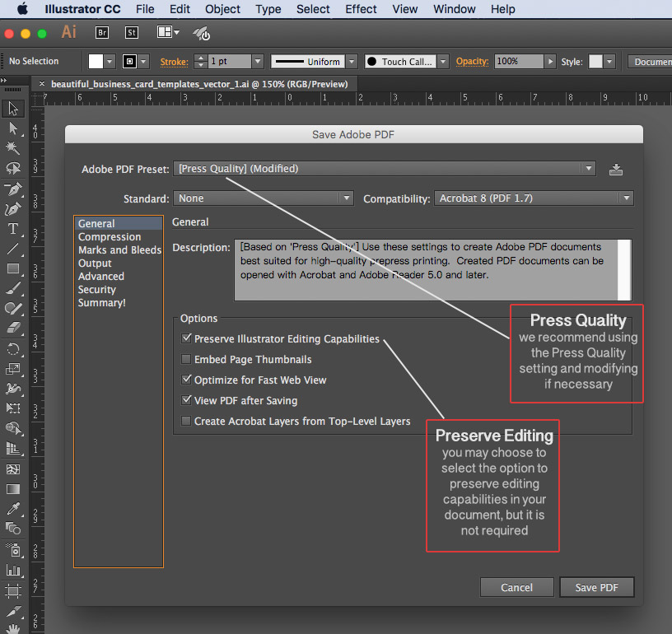672x634 pixels.
Task: Click the Save PDF button
Action: (597, 587)
